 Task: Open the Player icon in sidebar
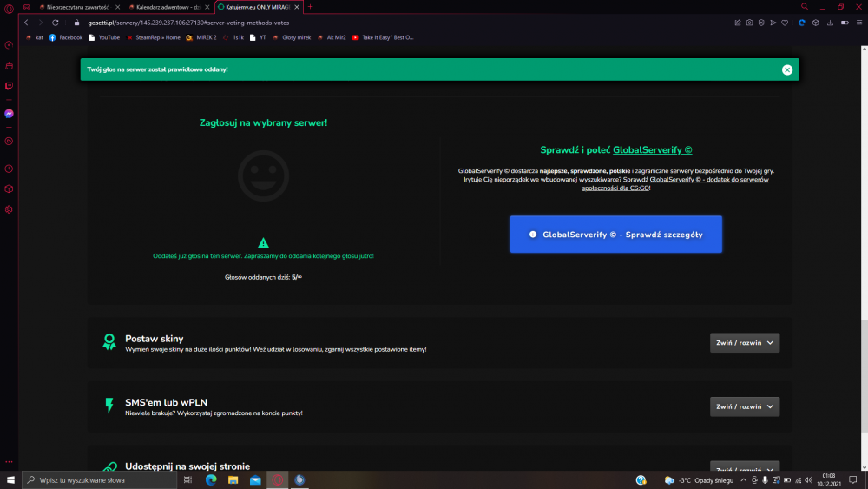tap(9, 142)
